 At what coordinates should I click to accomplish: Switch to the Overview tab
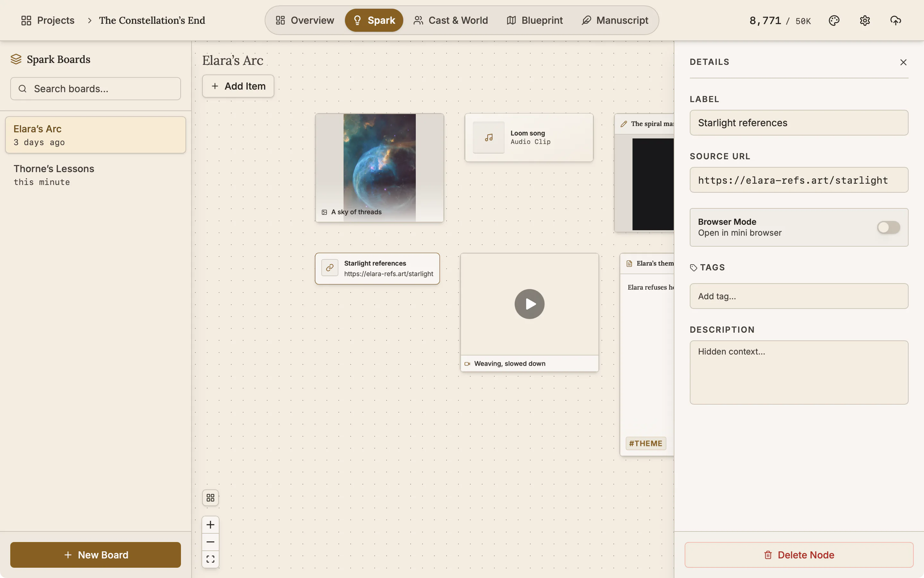coord(305,20)
